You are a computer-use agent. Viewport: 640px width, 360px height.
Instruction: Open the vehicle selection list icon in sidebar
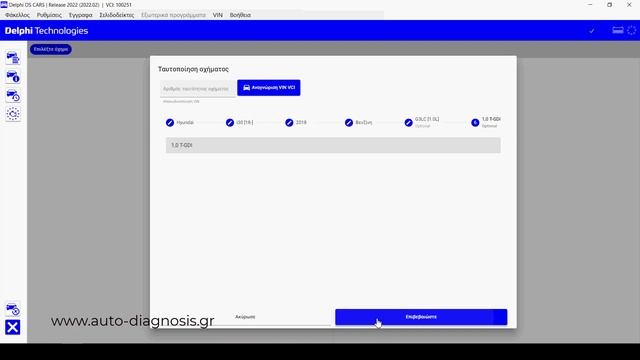(13, 58)
